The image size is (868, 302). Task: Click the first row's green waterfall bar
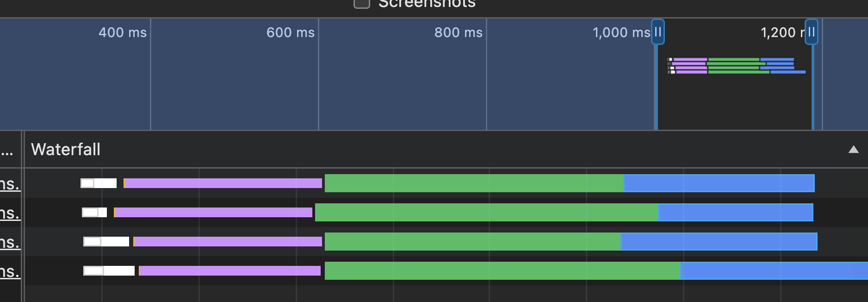tap(474, 183)
